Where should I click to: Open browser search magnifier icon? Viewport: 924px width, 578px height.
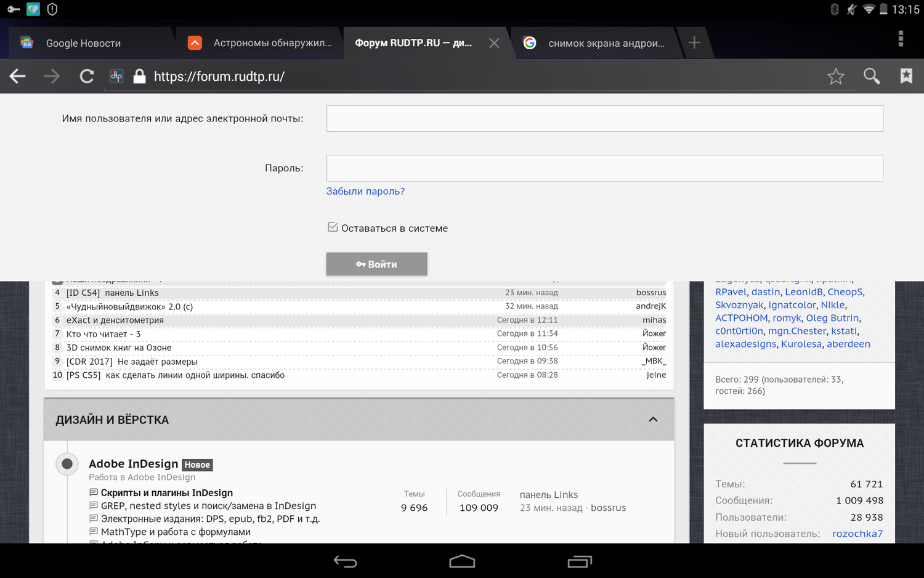point(872,76)
